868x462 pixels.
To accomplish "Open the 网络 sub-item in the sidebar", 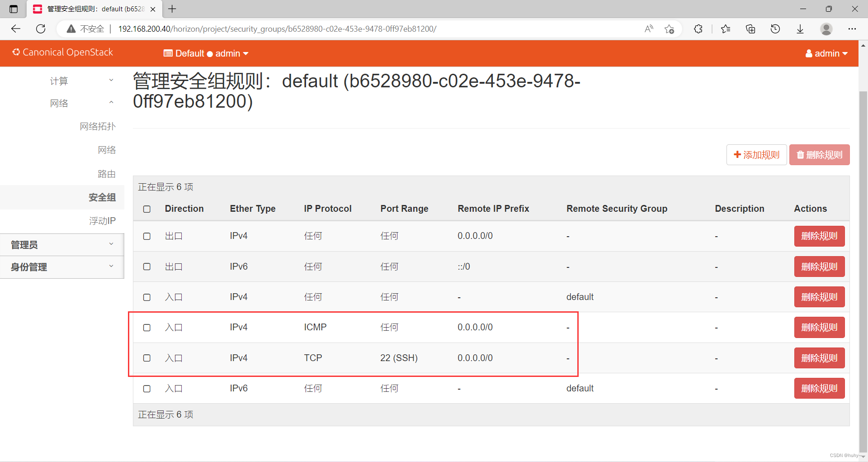I will (107, 150).
